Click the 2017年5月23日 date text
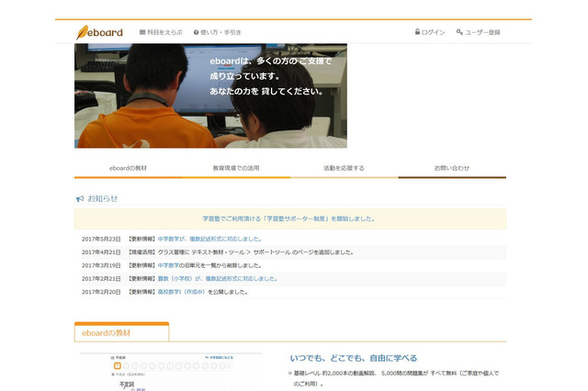The height and width of the screenshot is (391, 588). pos(101,239)
